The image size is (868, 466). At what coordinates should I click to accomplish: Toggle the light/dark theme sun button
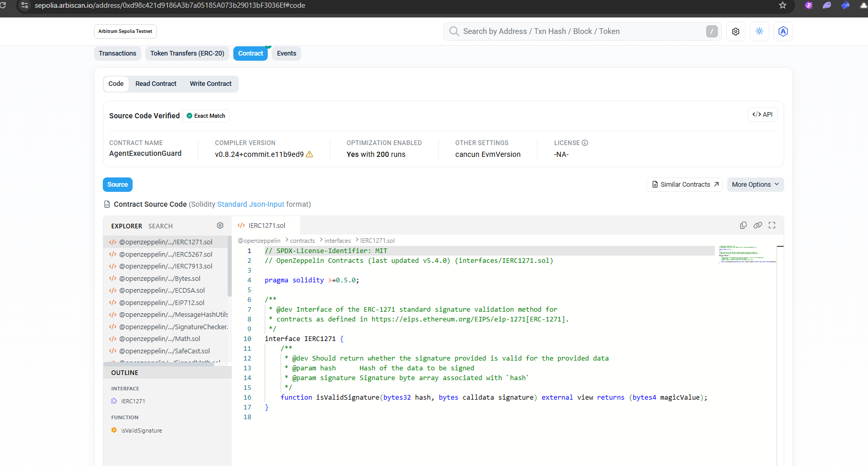pos(760,31)
